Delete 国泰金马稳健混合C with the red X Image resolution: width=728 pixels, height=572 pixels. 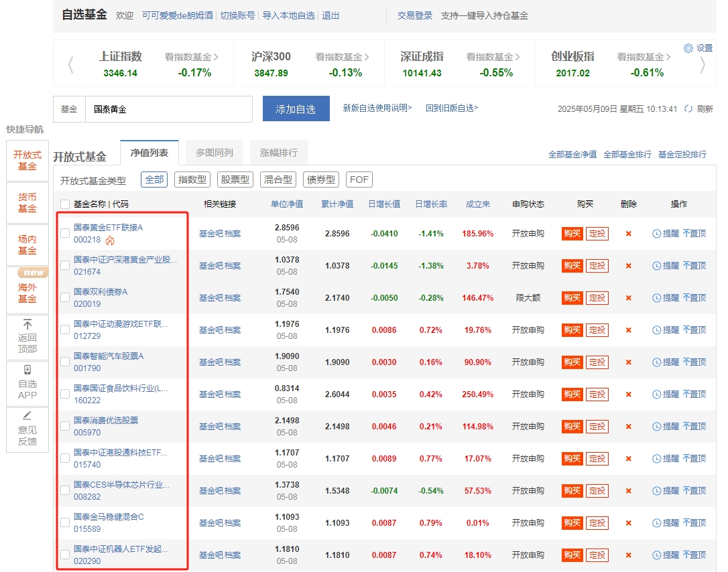(628, 523)
